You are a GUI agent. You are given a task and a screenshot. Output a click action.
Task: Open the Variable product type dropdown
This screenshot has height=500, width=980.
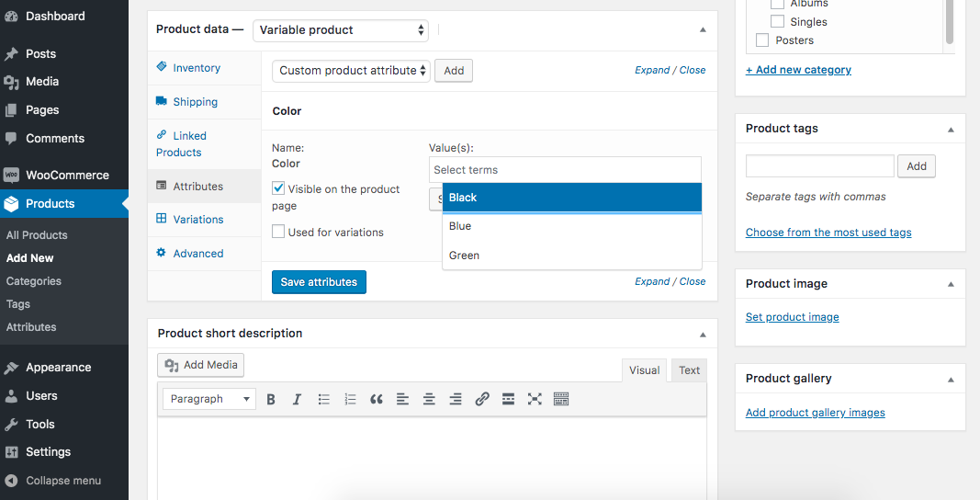(x=341, y=30)
